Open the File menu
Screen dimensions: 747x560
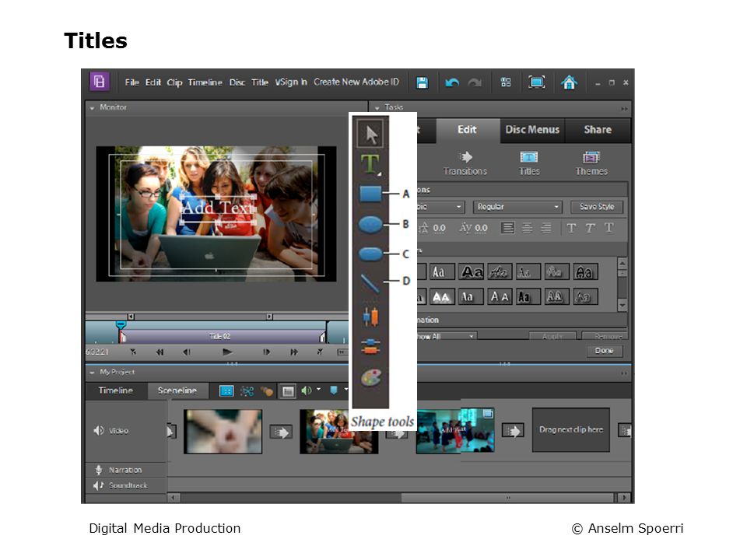coord(132,82)
